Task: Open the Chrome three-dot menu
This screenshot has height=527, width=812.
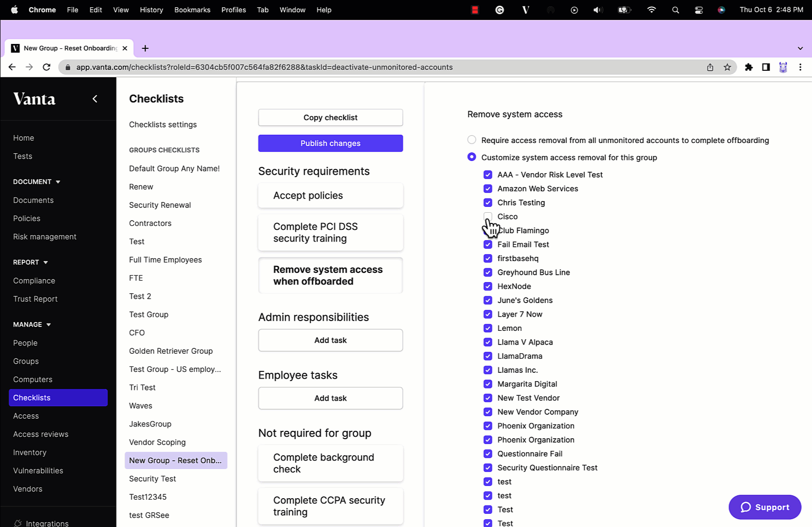Action: click(800, 67)
